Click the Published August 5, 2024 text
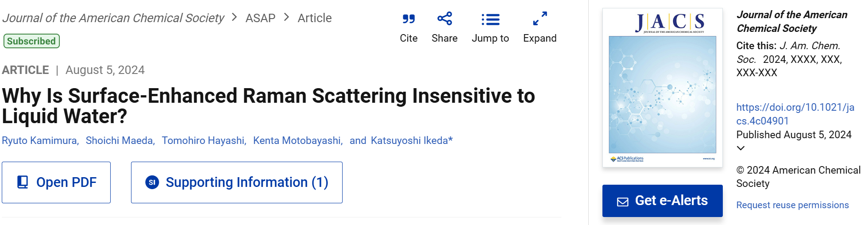Screen dimensions: 868x225 [x=794, y=135]
